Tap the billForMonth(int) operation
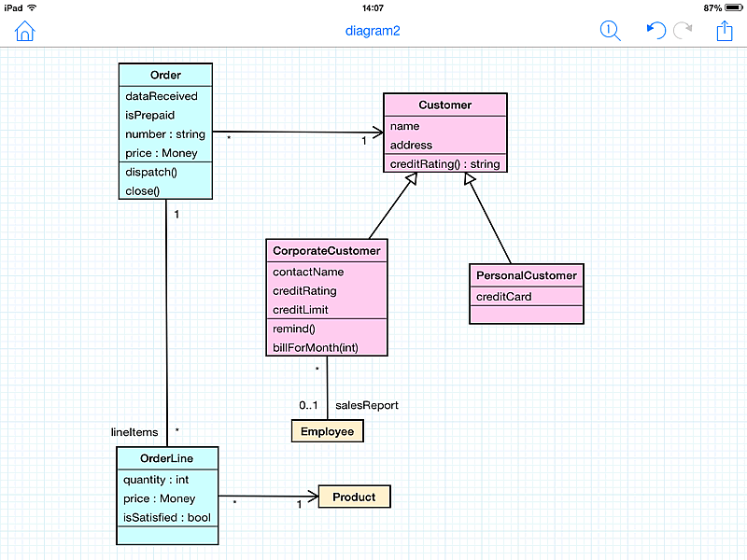747x560 pixels. (x=315, y=348)
